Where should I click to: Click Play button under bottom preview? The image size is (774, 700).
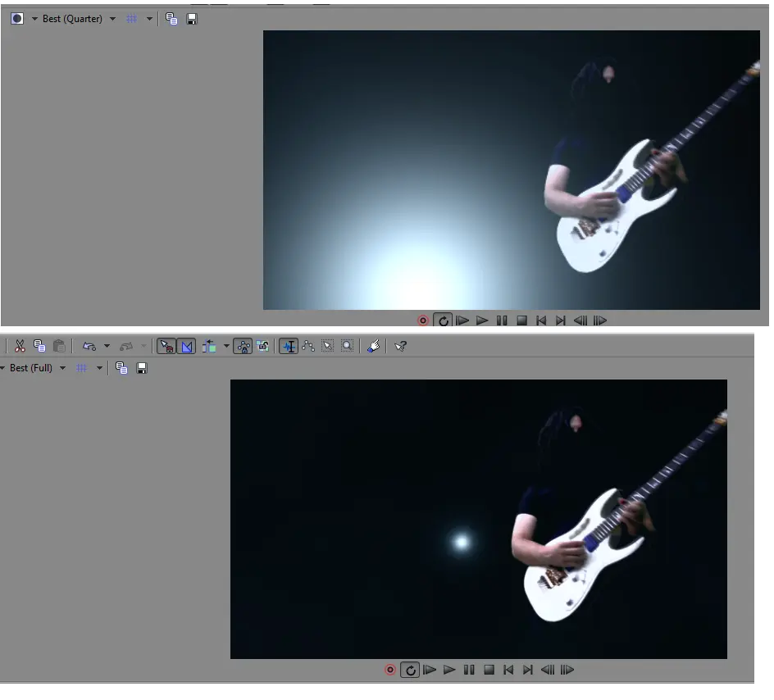coord(449,670)
